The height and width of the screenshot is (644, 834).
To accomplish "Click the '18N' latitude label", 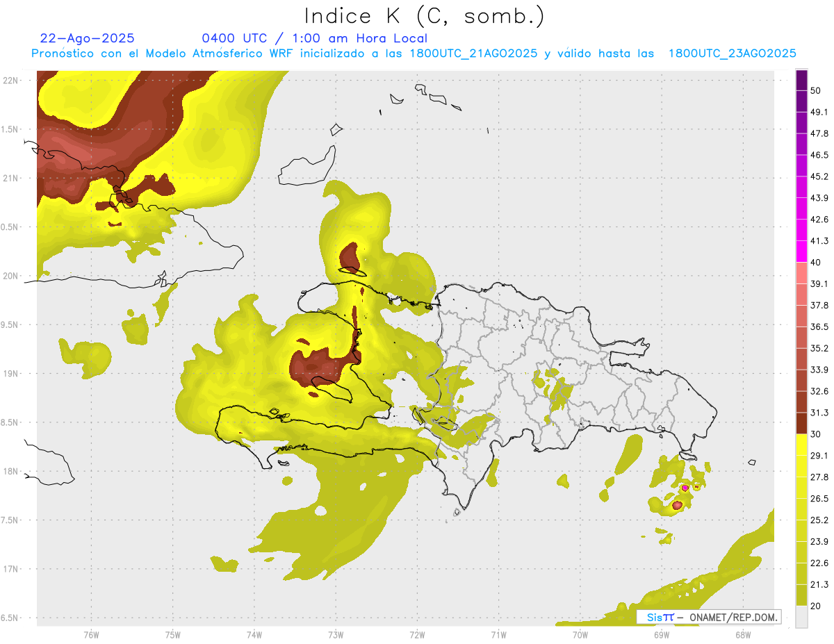I will coord(10,471).
